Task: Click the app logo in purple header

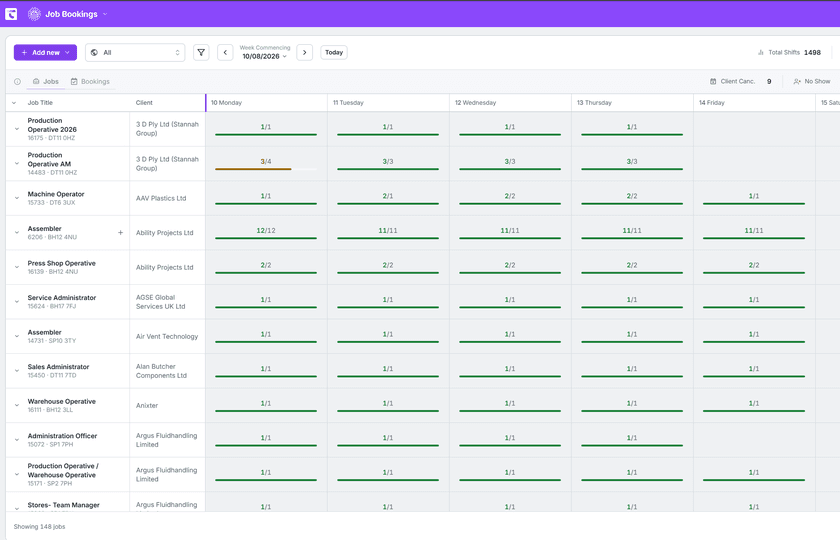Action: coord(11,14)
